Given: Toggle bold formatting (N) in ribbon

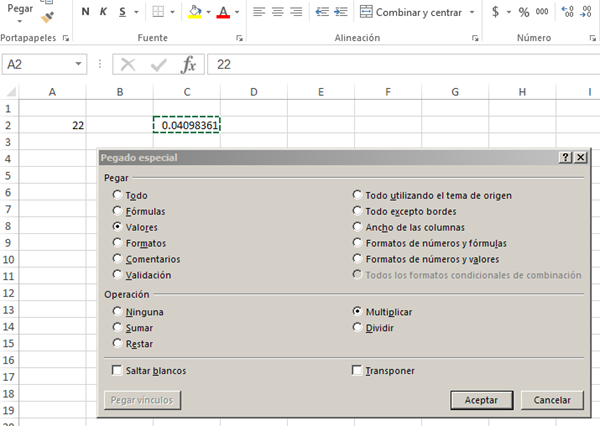Looking at the screenshot, I should 85,12.
